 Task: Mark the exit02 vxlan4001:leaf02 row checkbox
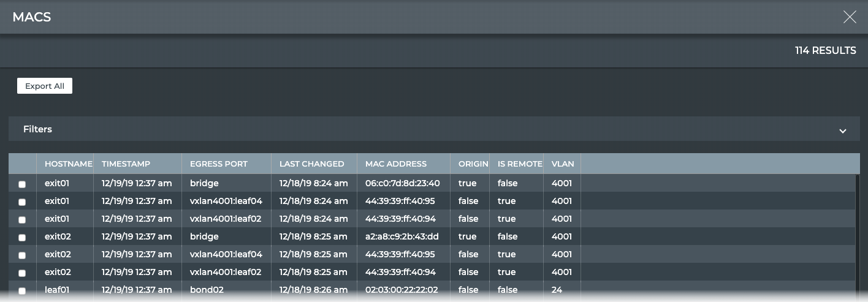tap(23, 273)
